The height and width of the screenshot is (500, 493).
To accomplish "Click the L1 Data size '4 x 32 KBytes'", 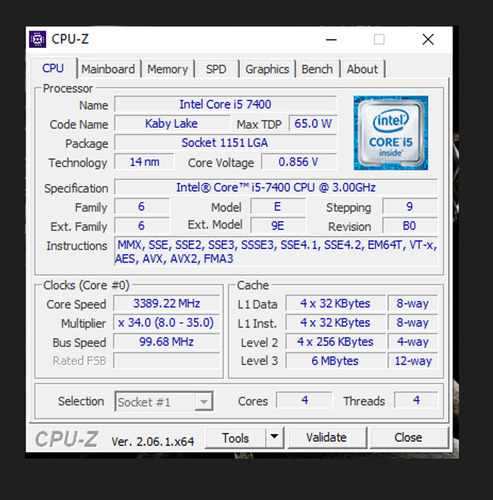I will coord(335,304).
